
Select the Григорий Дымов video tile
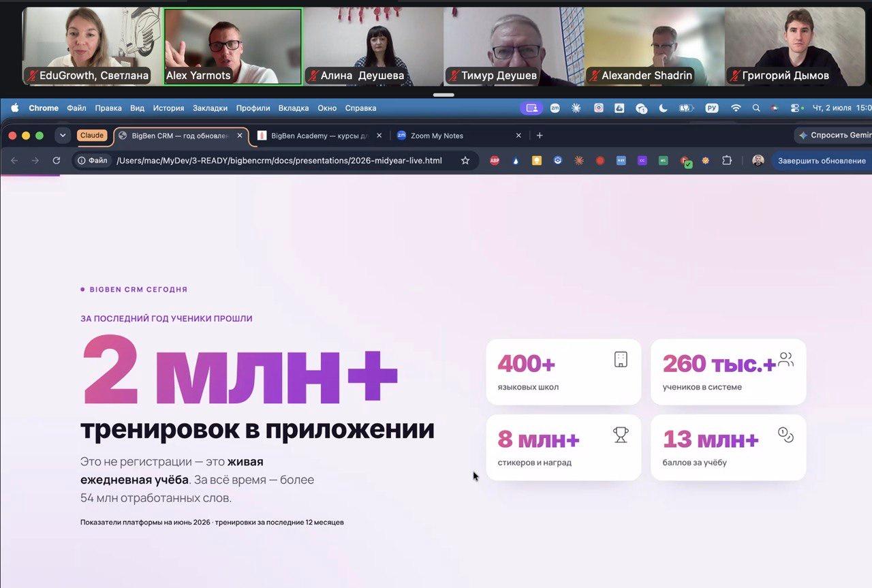(794, 46)
